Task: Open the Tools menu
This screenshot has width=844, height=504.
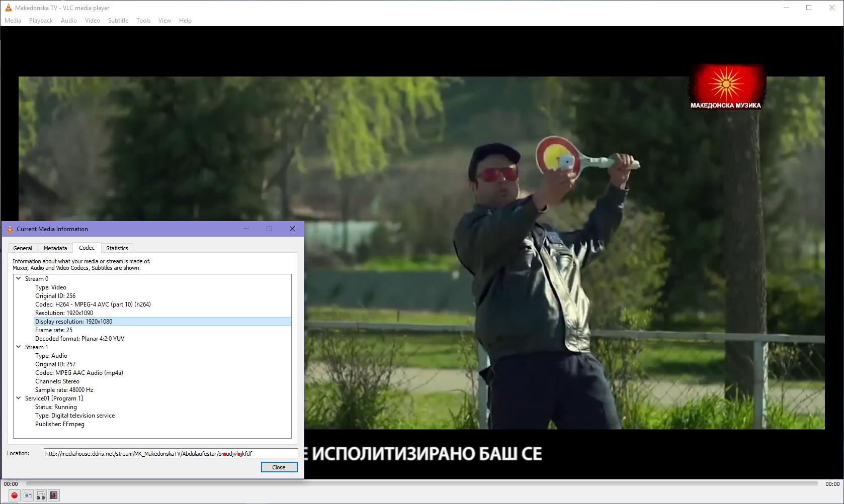Action: [143, 21]
